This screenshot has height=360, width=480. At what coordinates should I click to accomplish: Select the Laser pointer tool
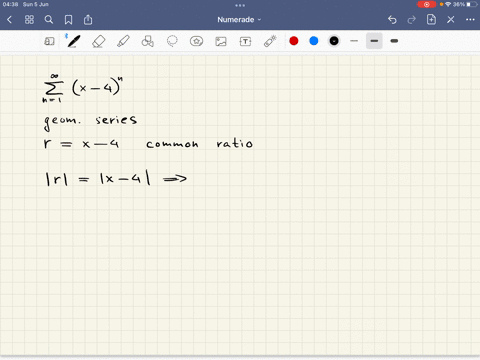click(x=270, y=41)
